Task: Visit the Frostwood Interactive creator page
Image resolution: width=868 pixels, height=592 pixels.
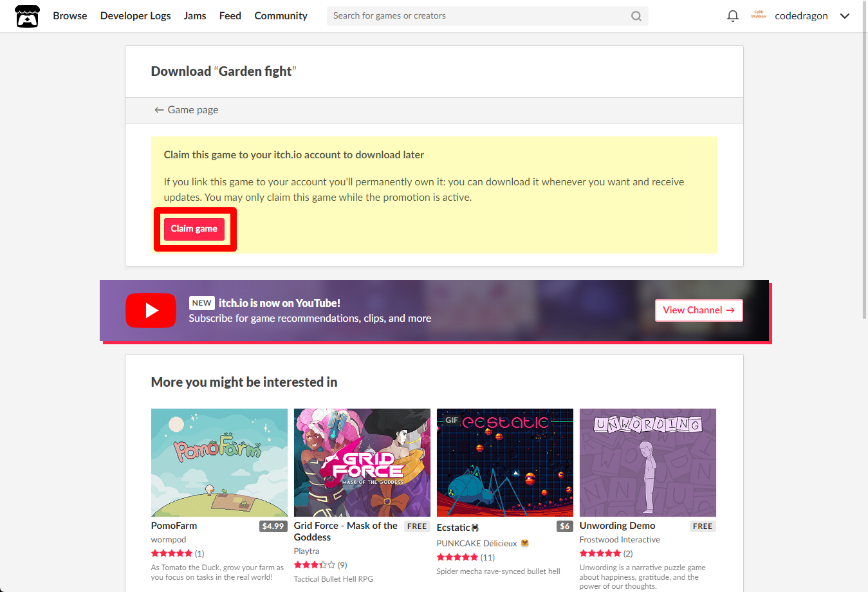Action: (620, 540)
